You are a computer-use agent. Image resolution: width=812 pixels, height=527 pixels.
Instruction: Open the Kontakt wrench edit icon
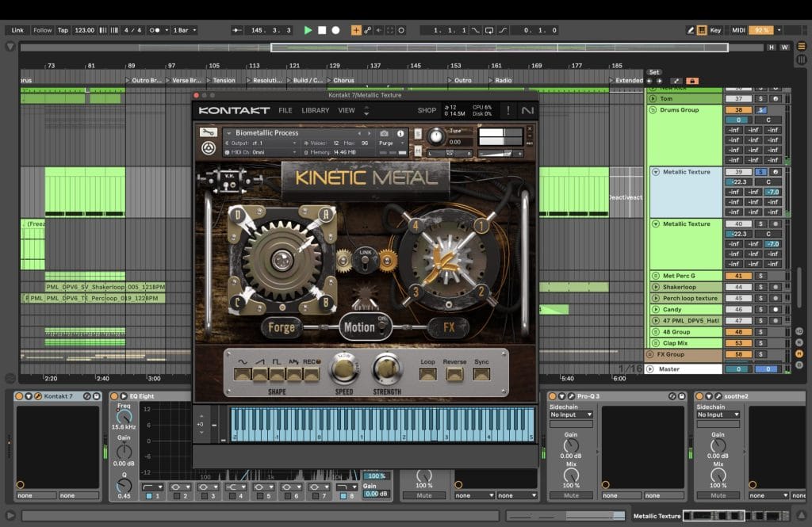208,132
